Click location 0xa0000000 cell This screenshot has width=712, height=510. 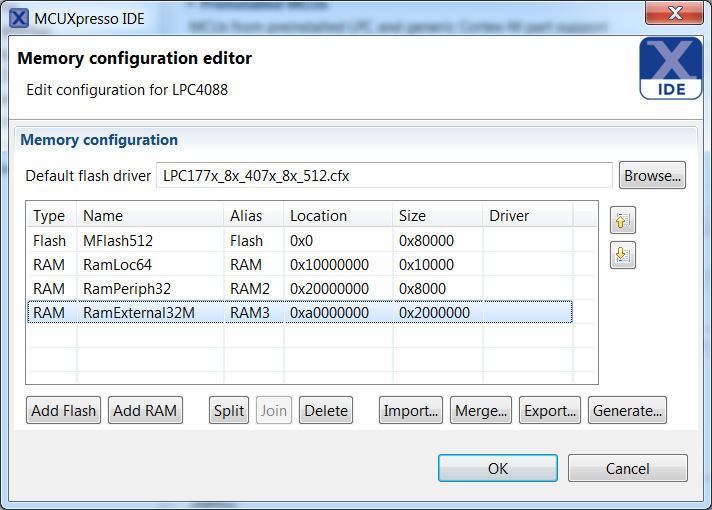click(338, 313)
